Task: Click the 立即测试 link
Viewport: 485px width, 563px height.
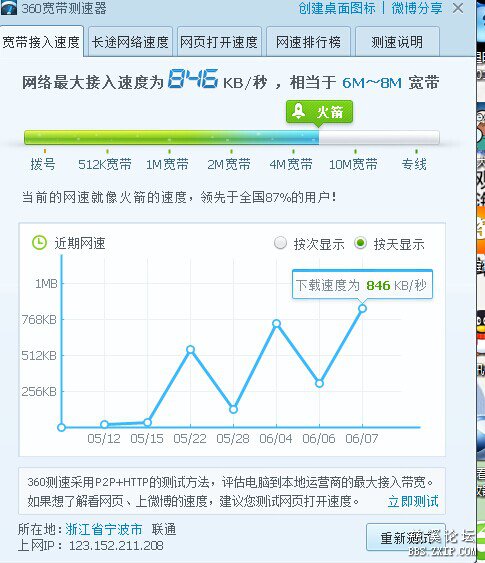Action: click(413, 501)
